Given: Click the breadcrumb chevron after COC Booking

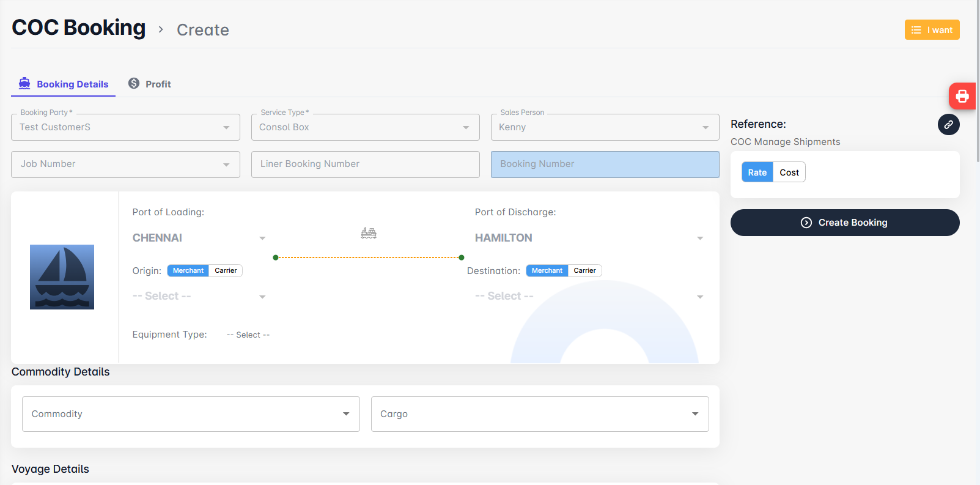Looking at the screenshot, I should [x=161, y=29].
